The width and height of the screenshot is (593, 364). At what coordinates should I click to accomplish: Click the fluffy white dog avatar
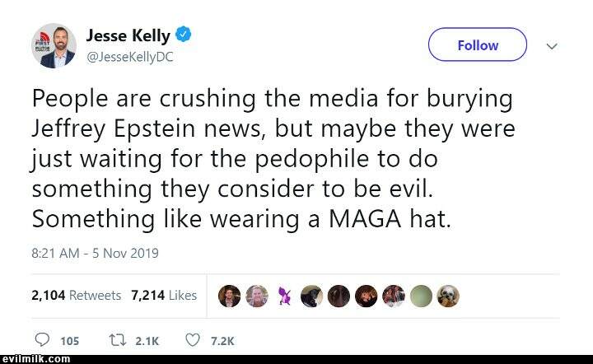(x=448, y=296)
